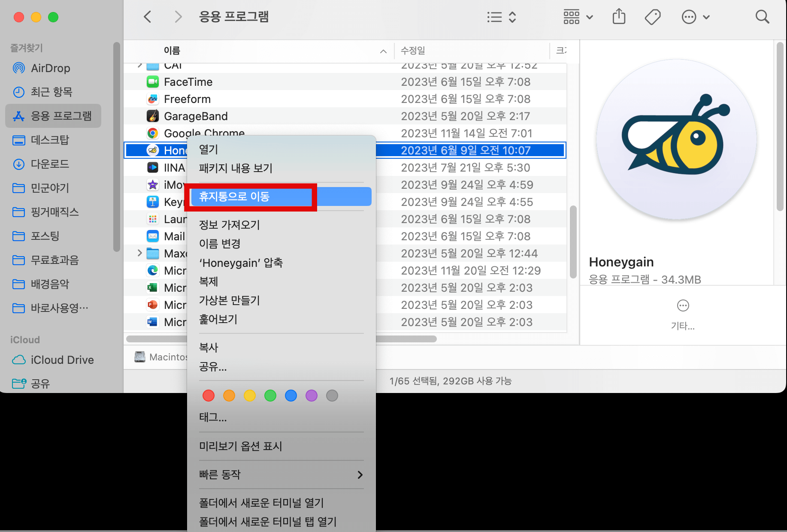The height and width of the screenshot is (532, 787).
Task: Apply the yellow tag color
Action: [x=250, y=396]
